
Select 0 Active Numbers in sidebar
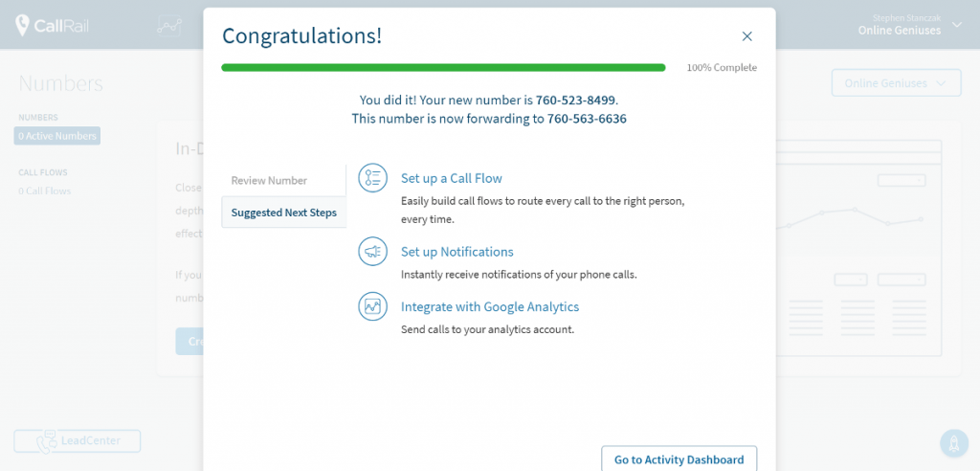point(56,136)
